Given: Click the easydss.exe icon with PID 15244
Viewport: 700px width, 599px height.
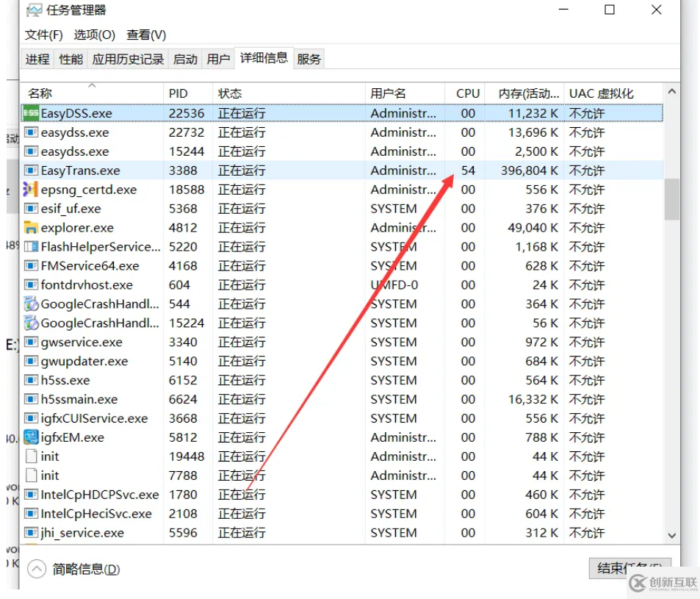Looking at the screenshot, I should [31, 151].
